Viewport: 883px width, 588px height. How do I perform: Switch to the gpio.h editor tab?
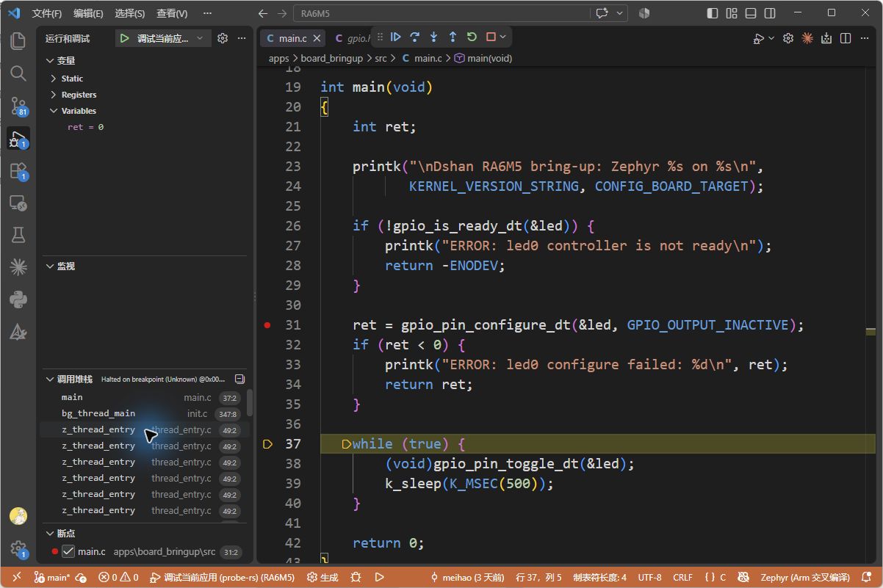(353, 38)
